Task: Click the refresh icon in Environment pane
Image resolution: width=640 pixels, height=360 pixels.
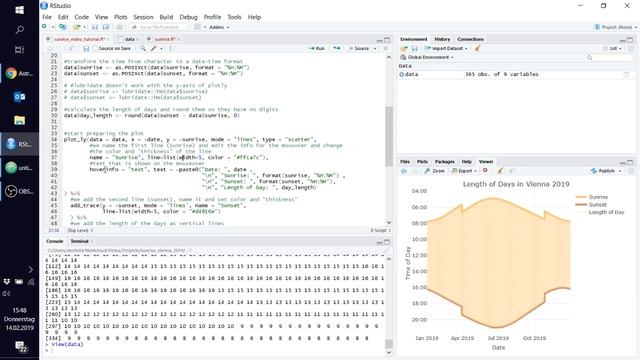Action: pos(631,48)
